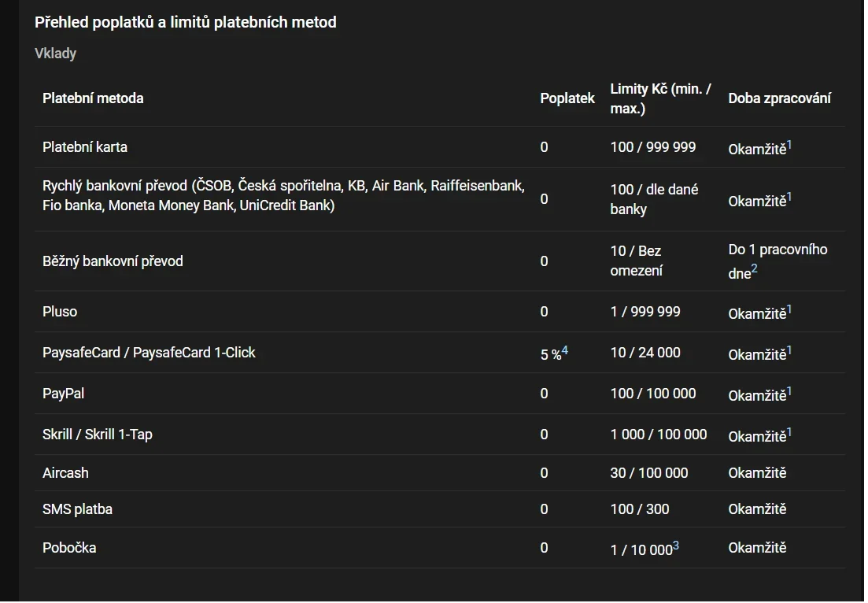Viewport: 868px width, 603px height.
Task: Open footnote 1 for Rychlý bankovní převod
Action: point(789,197)
